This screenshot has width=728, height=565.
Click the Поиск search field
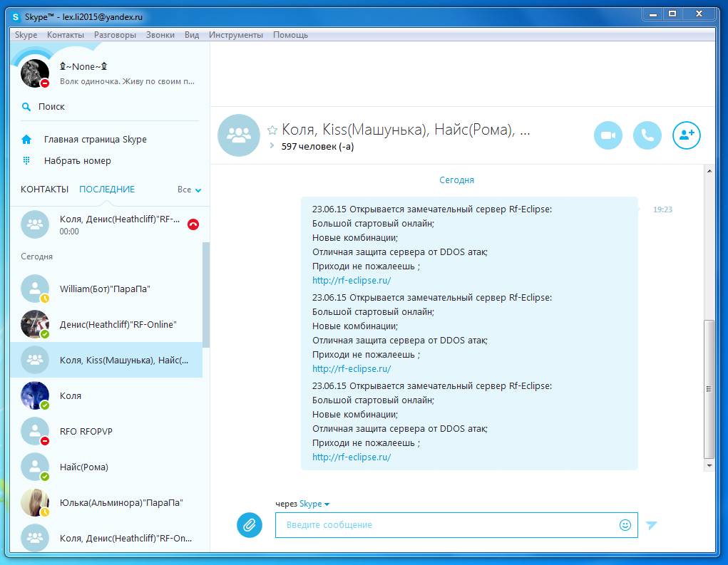(x=110, y=107)
